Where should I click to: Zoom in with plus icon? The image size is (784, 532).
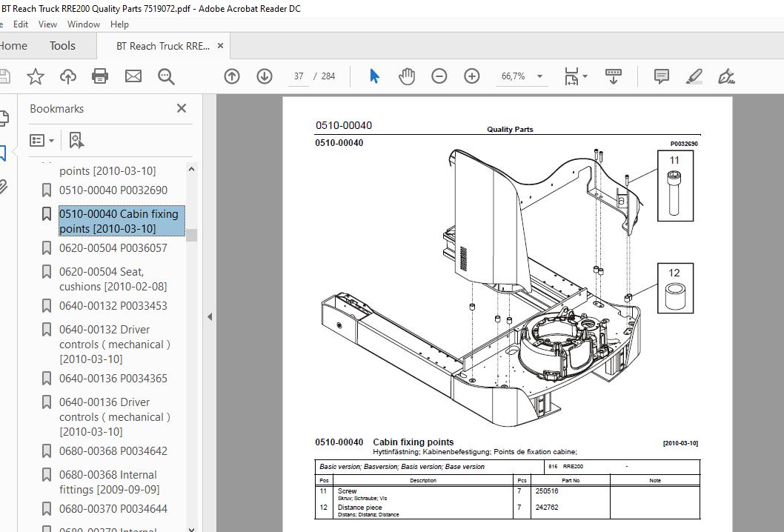[471, 76]
